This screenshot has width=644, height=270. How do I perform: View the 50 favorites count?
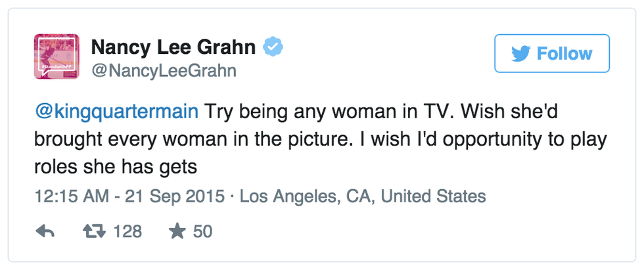[x=202, y=231]
